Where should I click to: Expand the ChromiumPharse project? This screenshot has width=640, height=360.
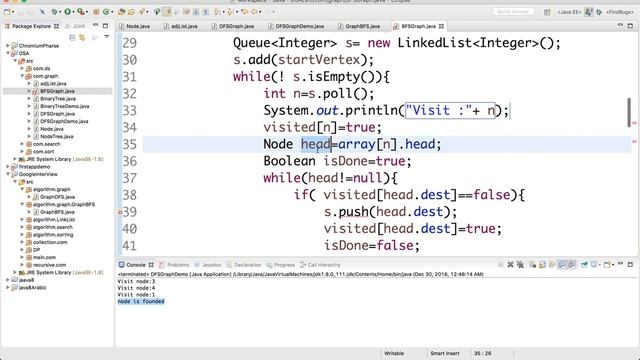click(8, 46)
